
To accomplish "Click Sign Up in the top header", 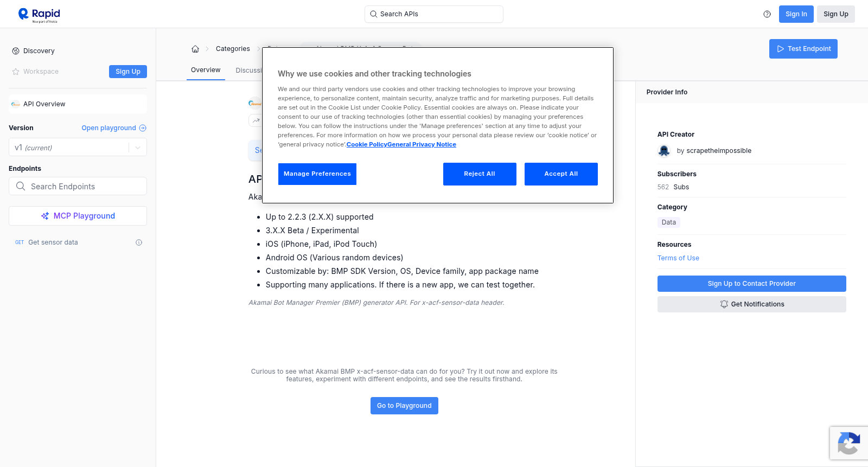I will click(x=836, y=14).
